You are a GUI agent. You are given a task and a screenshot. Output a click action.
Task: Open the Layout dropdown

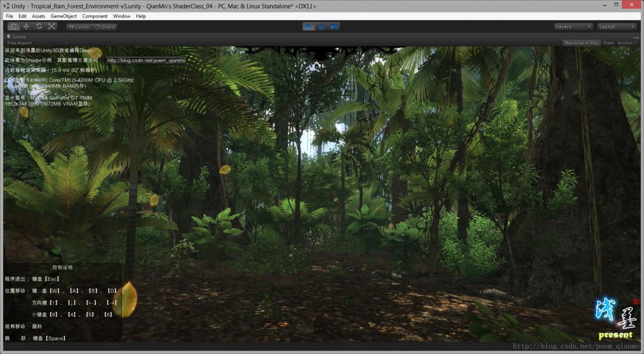point(617,27)
